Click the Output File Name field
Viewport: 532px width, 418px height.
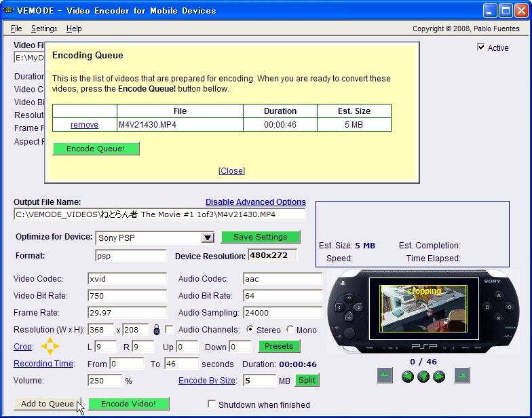click(159, 214)
